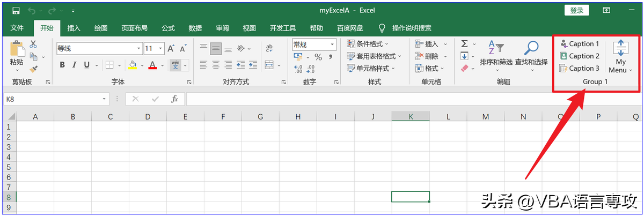The height and width of the screenshot is (216, 644).
Task: Toggle Bold formatting
Action: (x=62, y=65)
